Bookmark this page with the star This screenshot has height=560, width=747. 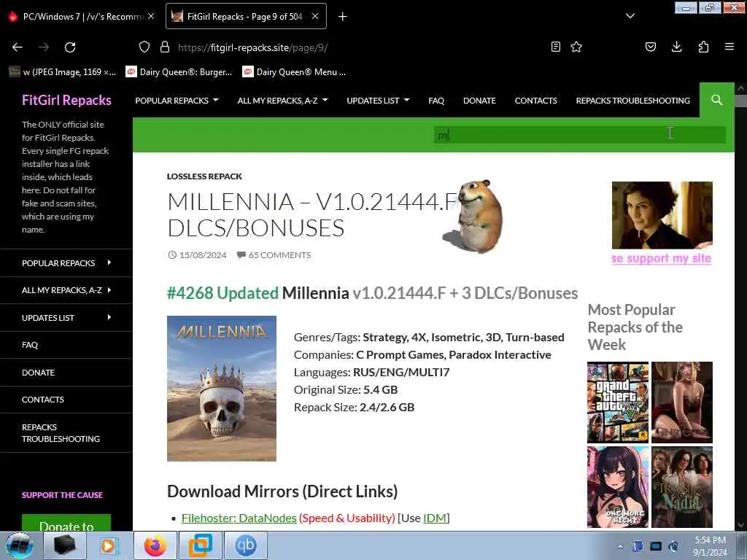click(x=576, y=47)
